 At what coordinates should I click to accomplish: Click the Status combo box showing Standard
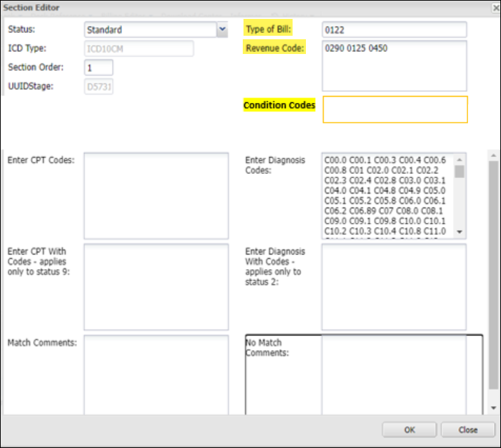tap(149, 29)
